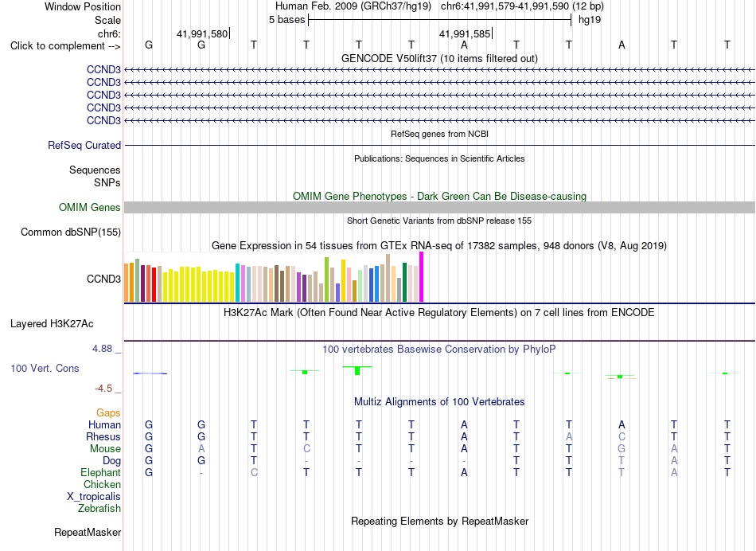Click the Rhesus species label
The height and width of the screenshot is (551, 756).
click(103, 436)
